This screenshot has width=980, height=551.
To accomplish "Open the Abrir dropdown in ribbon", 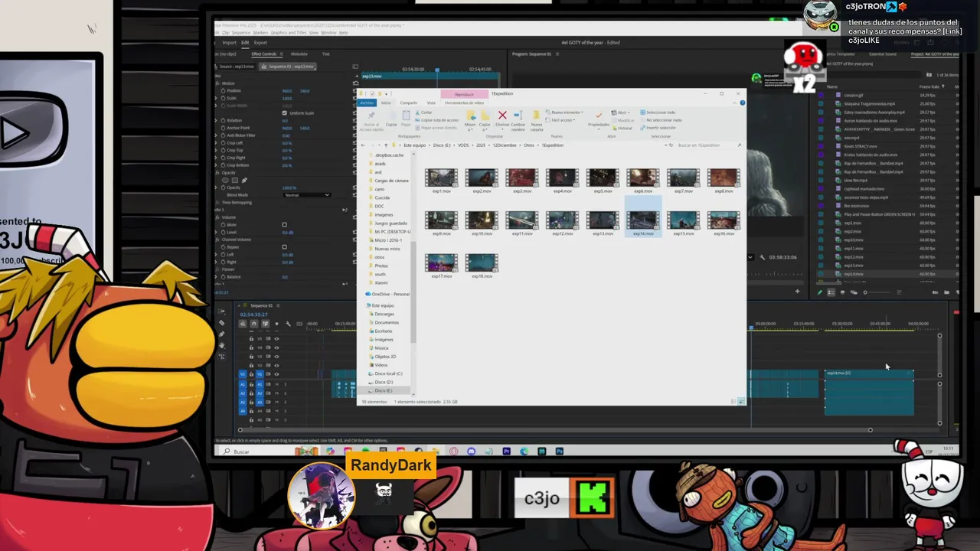I will pyautogui.click(x=621, y=112).
